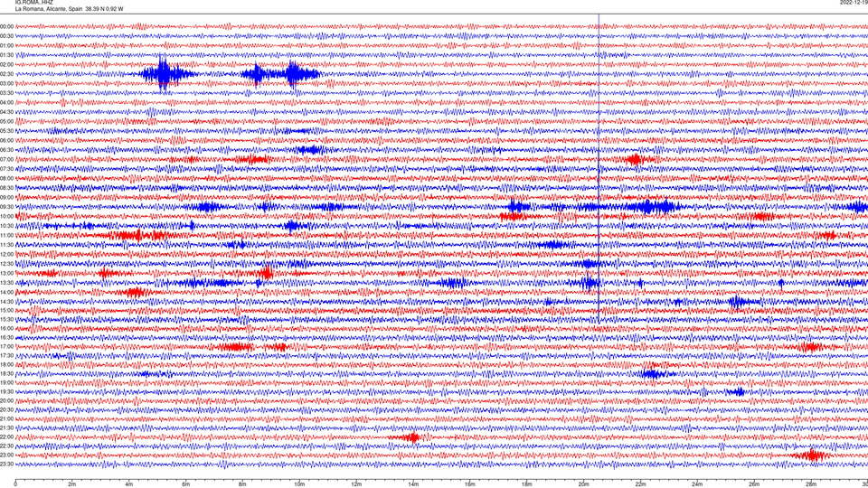Click the 18m tick label on time axis
The image size is (868, 488).
pos(526,484)
